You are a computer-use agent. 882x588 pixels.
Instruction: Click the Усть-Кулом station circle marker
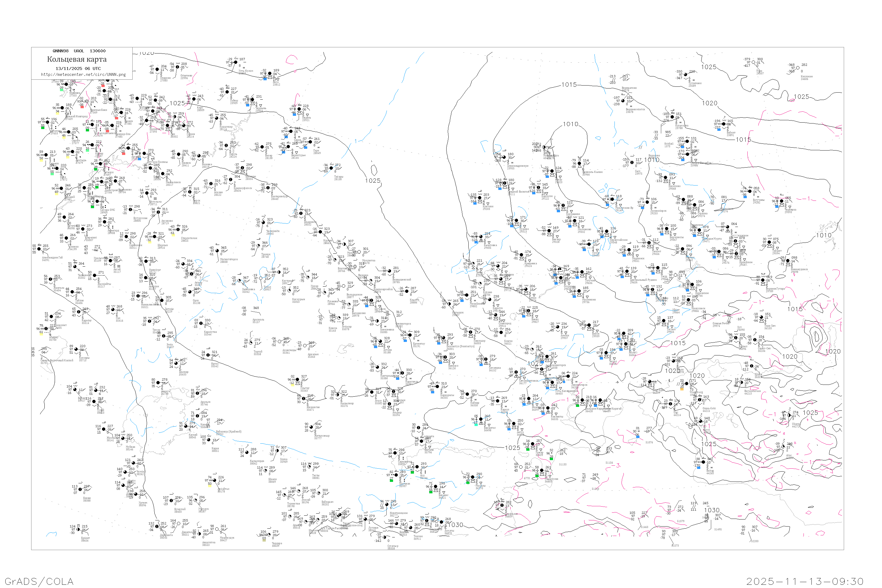coord(235,62)
